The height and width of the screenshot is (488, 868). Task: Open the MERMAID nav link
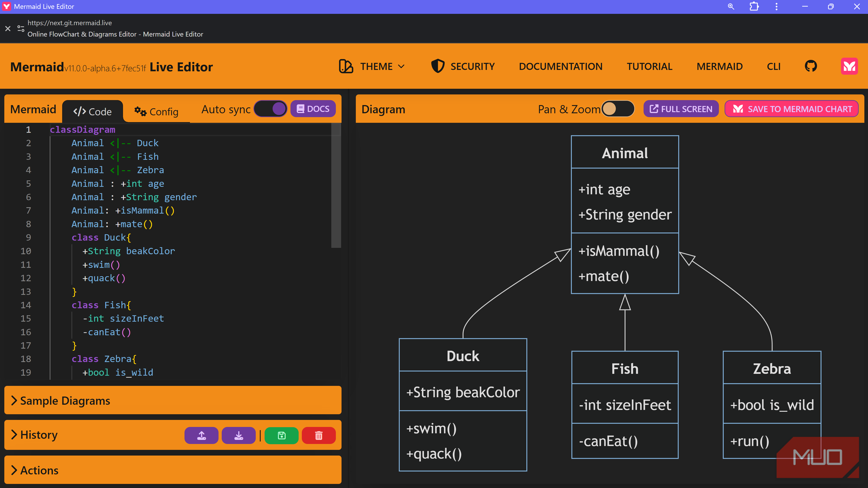point(719,67)
